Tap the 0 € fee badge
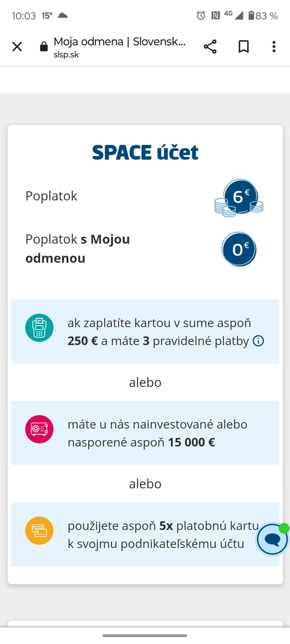Viewport: 290px width, 644px height. point(238,250)
